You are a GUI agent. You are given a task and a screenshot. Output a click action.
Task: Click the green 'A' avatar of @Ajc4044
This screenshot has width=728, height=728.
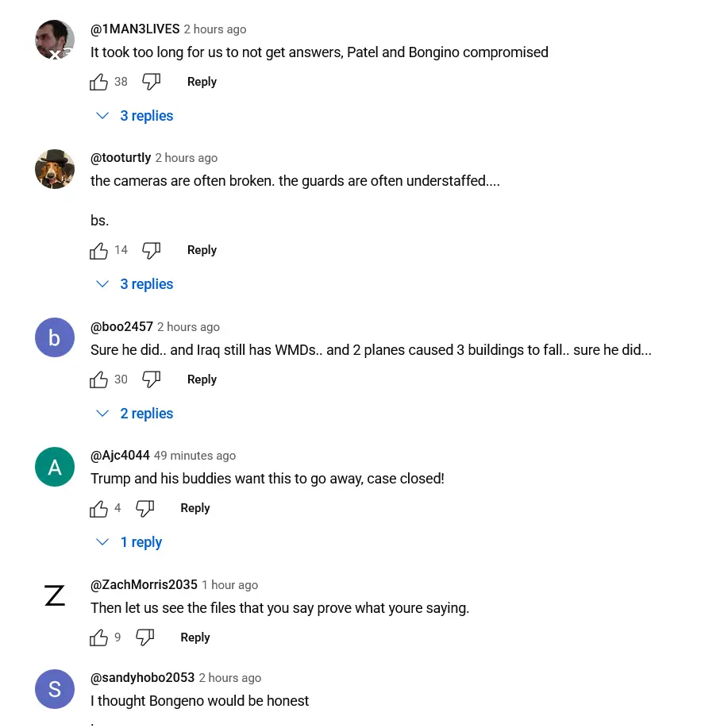click(55, 467)
